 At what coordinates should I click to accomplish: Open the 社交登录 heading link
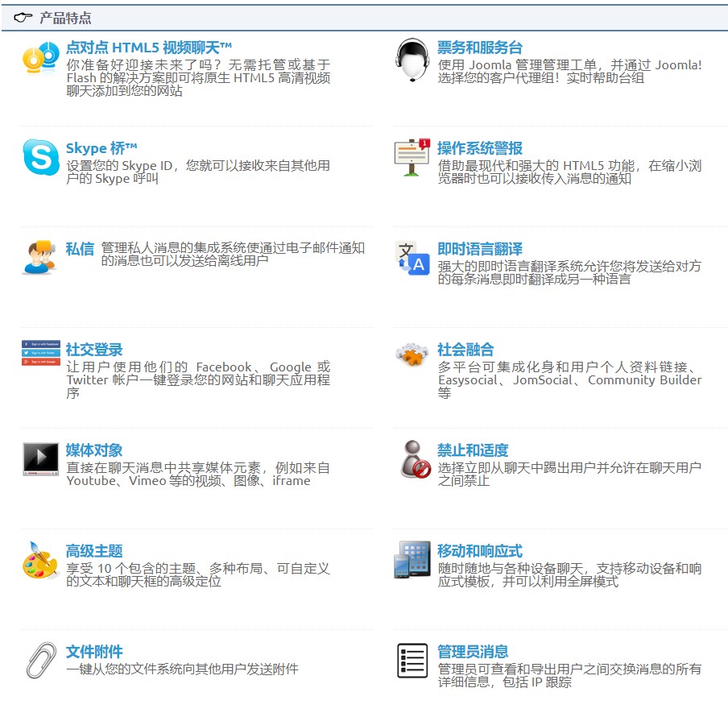[94, 350]
